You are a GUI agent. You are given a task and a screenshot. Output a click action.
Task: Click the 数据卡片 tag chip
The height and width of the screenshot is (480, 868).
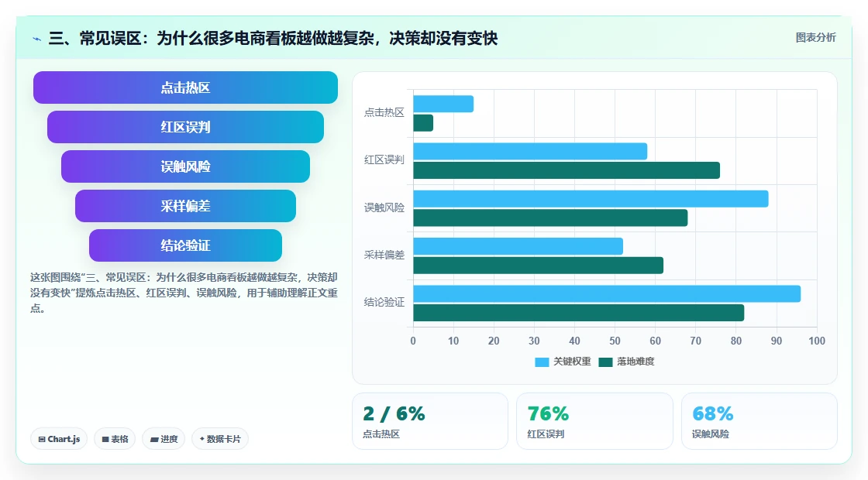click(220, 439)
